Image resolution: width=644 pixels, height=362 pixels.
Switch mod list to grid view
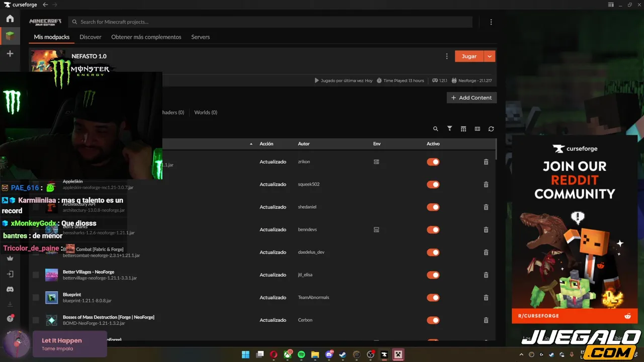pyautogui.click(x=463, y=129)
